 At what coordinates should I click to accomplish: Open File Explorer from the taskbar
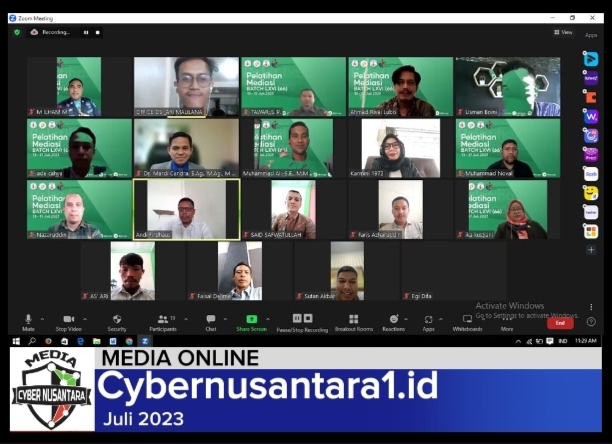96,341
